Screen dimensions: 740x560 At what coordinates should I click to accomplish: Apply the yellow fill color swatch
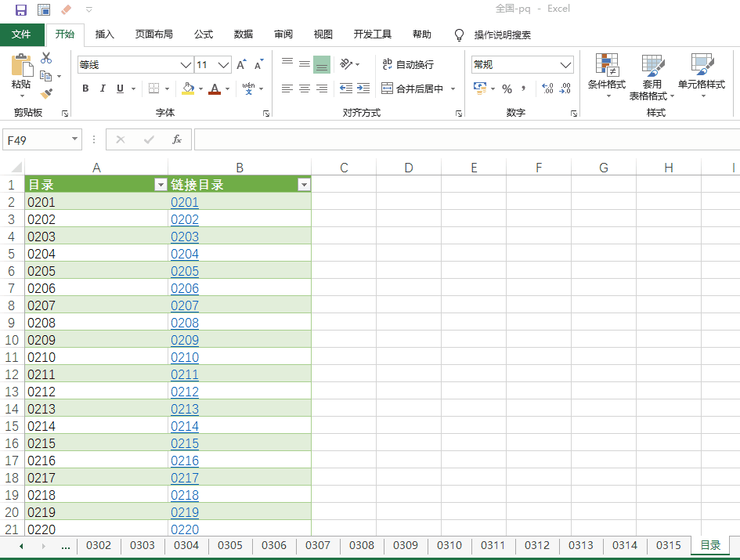(x=187, y=89)
